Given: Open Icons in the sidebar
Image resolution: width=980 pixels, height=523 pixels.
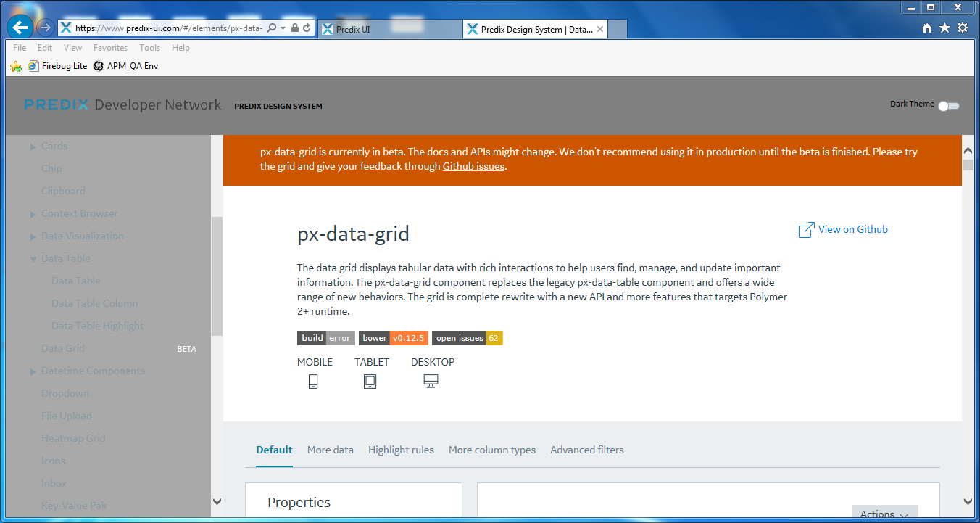Looking at the screenshot, I should (x=53, y=461).
